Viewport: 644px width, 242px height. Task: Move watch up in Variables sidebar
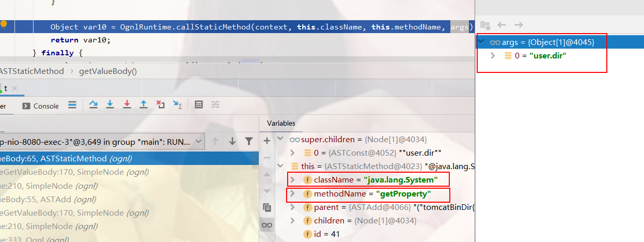(x=267, y=174)
